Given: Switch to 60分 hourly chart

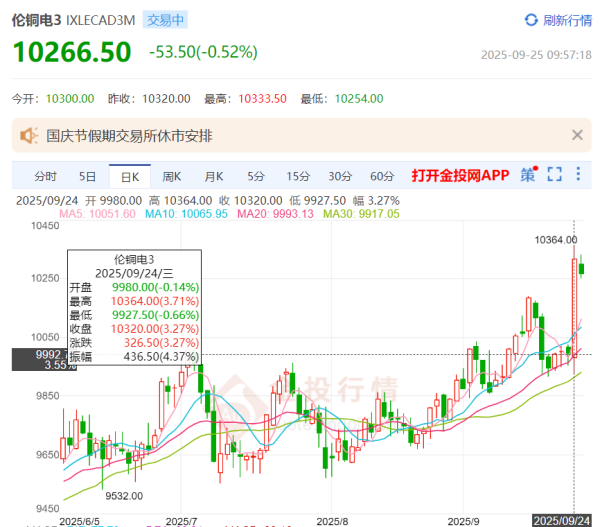Looking at the screenshot, I should pyautogui.click(x=382, y=177).
